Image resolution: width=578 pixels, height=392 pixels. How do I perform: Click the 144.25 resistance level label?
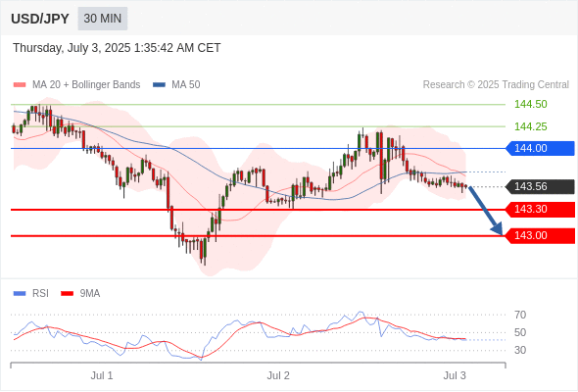click(x=530, y=126)
